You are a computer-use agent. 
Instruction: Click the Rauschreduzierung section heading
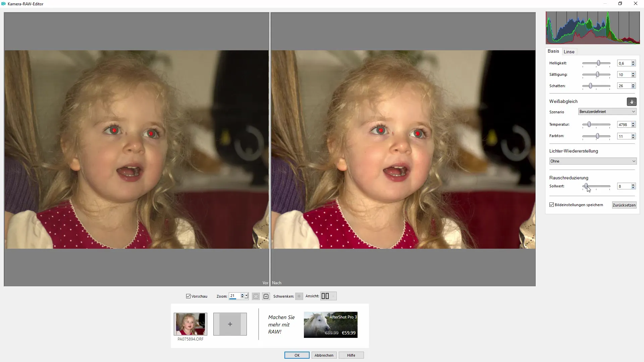coord(569,178)
